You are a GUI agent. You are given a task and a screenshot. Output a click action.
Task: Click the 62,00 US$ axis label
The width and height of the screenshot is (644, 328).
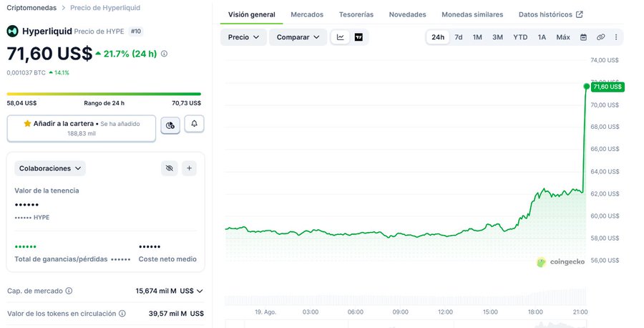[x=605, y=193]
